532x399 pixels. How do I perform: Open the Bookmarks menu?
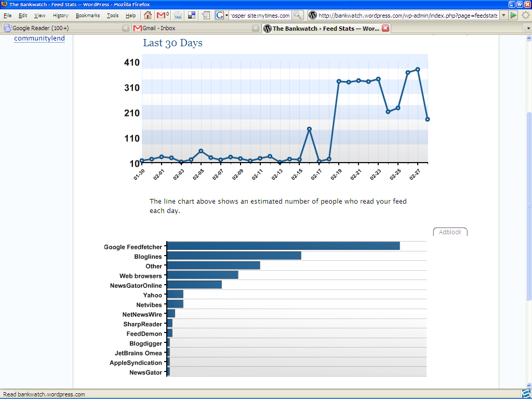[x=87, y=16]
